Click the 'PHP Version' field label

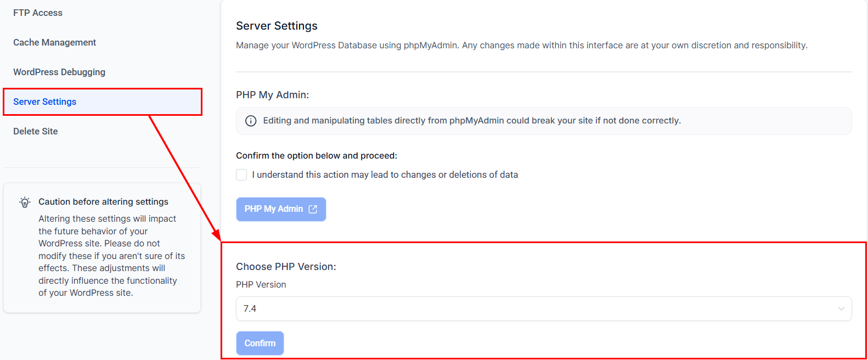pyautogui.click(x=261, y=284)
